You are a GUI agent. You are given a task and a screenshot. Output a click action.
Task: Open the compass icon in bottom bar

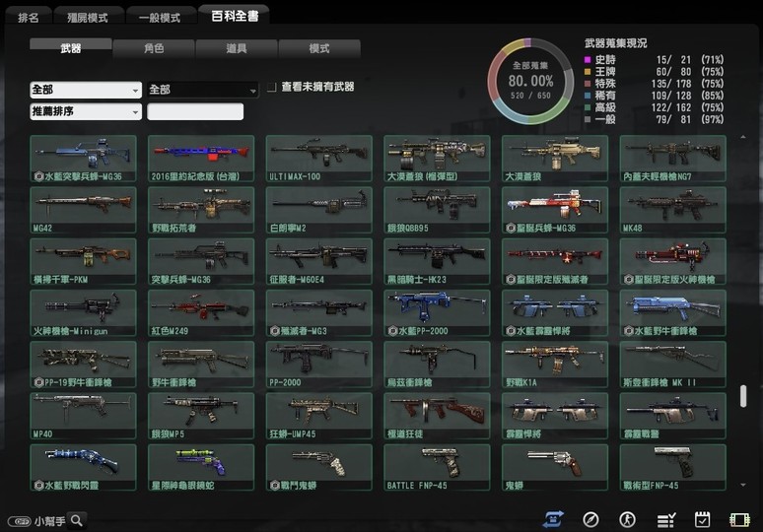click(590, 520)
